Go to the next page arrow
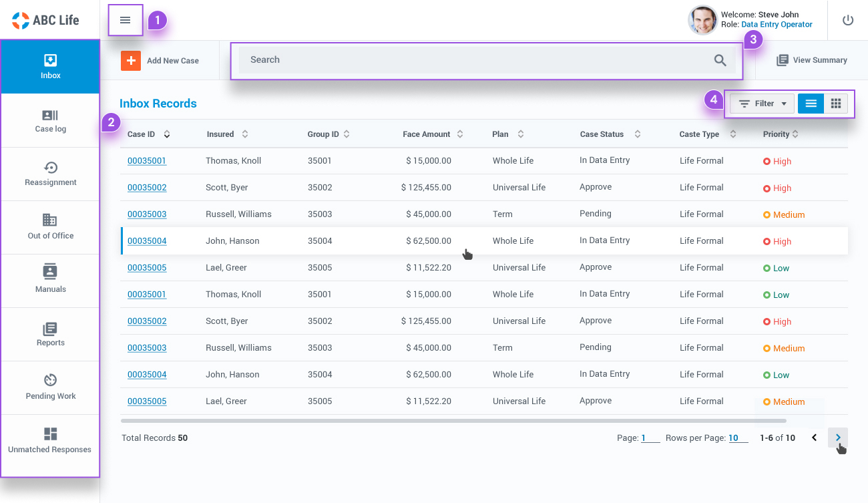 click(x=838, y=438)
